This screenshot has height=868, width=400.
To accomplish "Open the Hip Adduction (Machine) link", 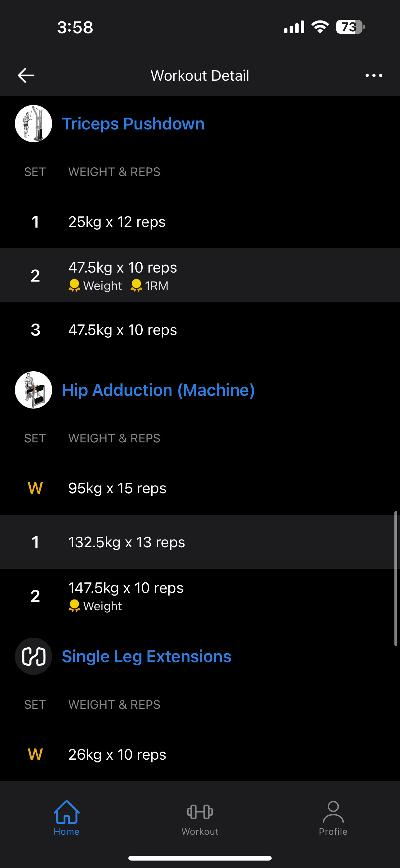I will point(158,390).
